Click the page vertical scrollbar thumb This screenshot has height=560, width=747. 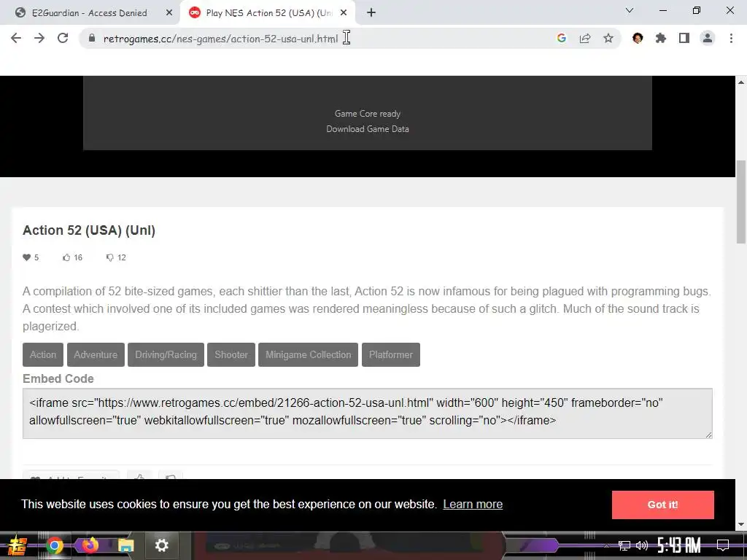(x=741, y=202)
